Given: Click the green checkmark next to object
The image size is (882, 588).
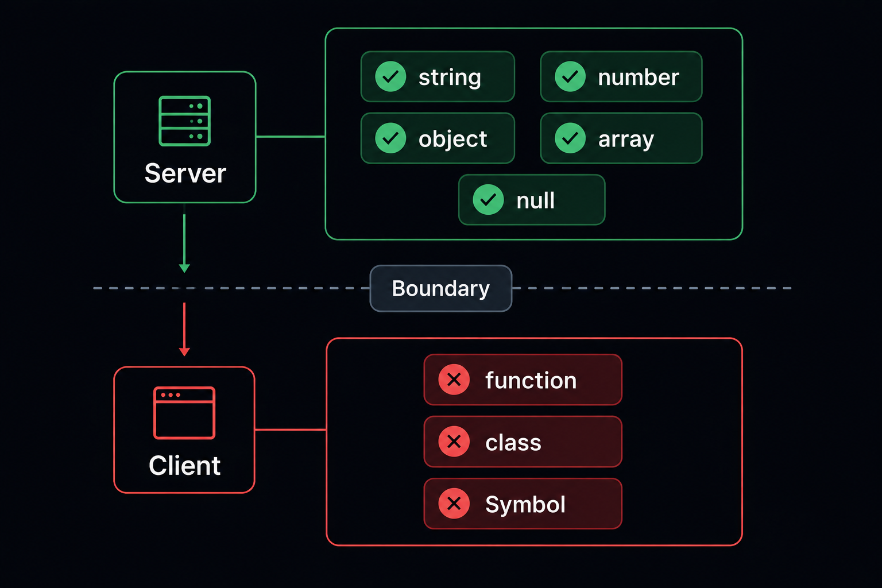Looking at the screenshot, I should 390,138.
